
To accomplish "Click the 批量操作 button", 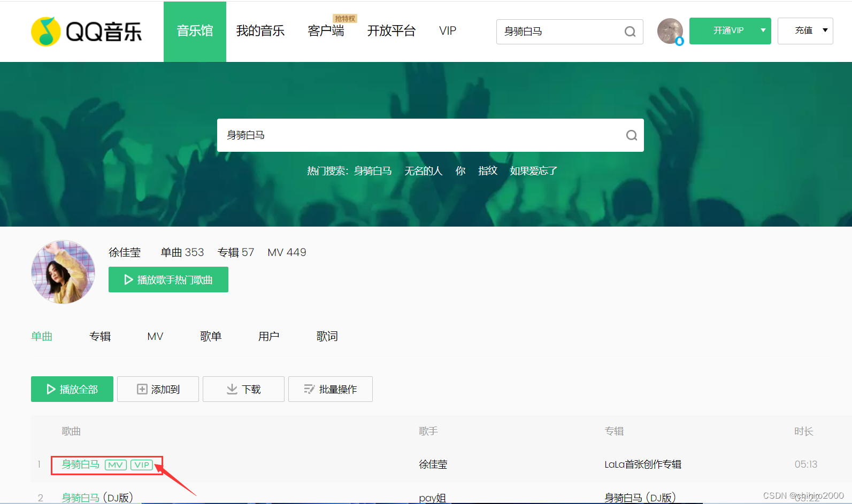I will 331,389.
